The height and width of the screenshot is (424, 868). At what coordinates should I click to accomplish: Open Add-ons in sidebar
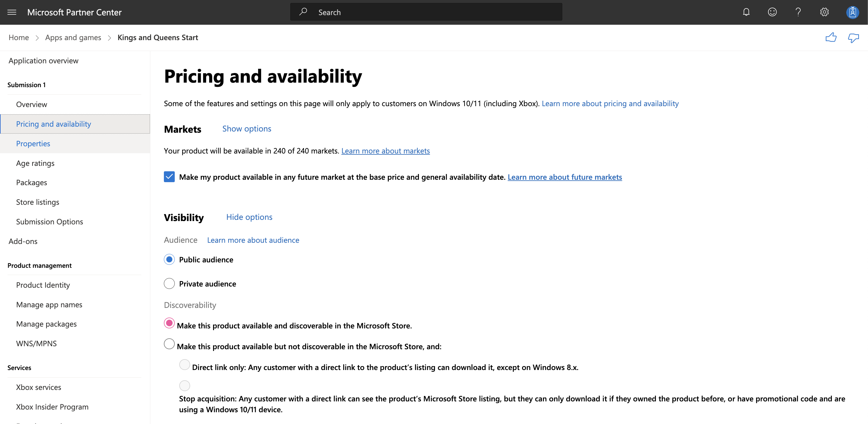[23, 241]
